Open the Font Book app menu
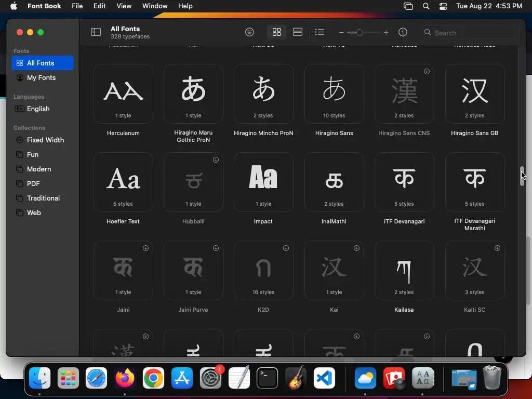 44,6
